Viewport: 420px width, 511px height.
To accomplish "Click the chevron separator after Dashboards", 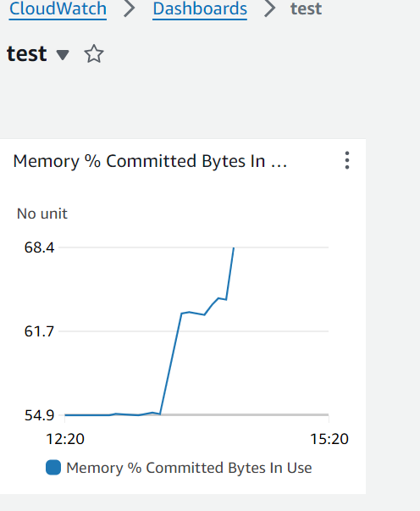I will point(270,8).
